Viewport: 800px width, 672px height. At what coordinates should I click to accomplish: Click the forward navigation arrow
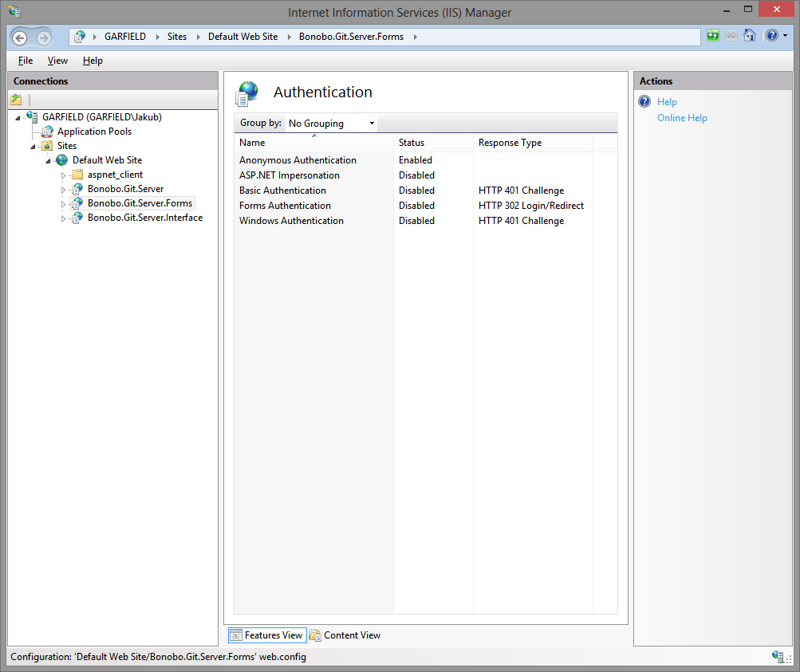coord(42,37)
